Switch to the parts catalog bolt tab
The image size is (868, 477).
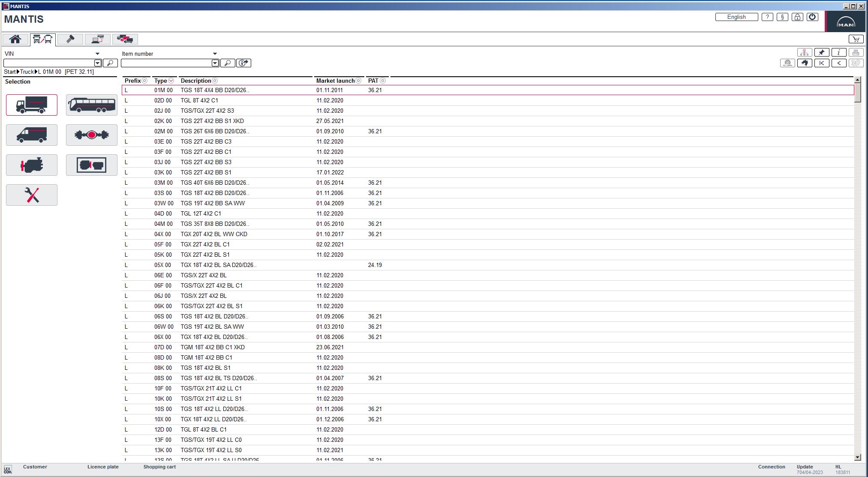click(70, 39)
